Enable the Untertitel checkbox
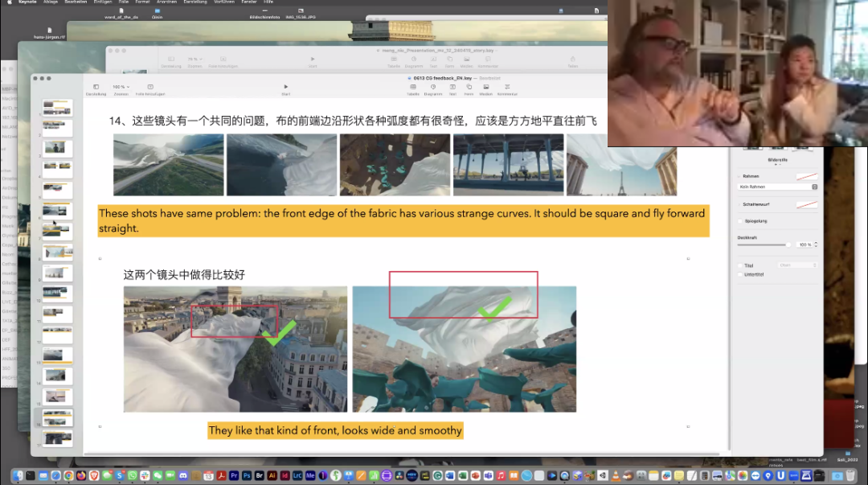This screenshot has height=485, width=868. [x=740, y=274]
